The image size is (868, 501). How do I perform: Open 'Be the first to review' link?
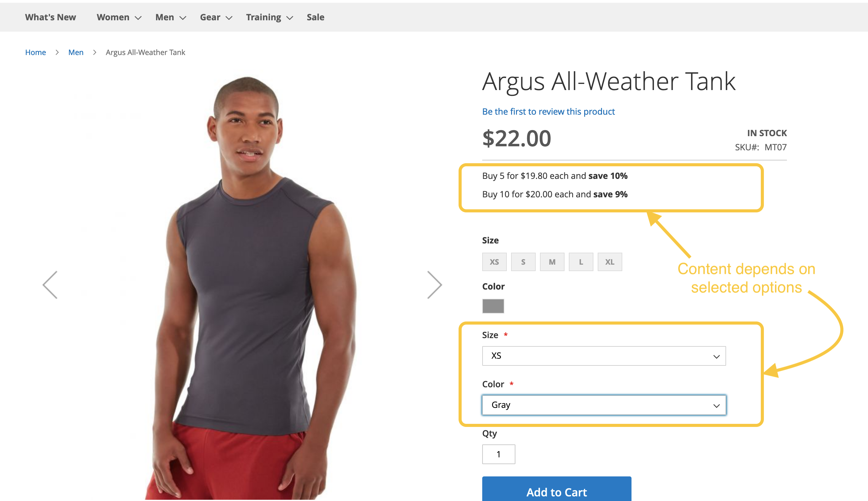548,112
